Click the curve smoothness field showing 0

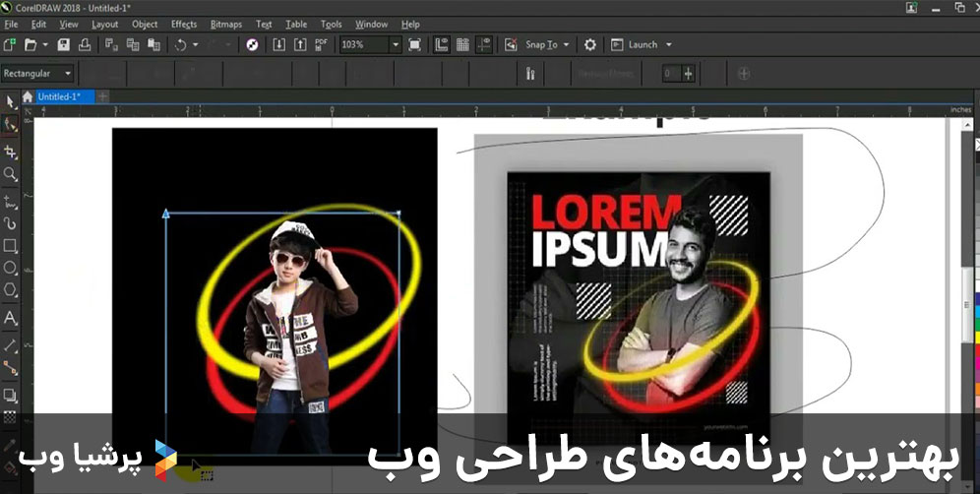[672, 73]
